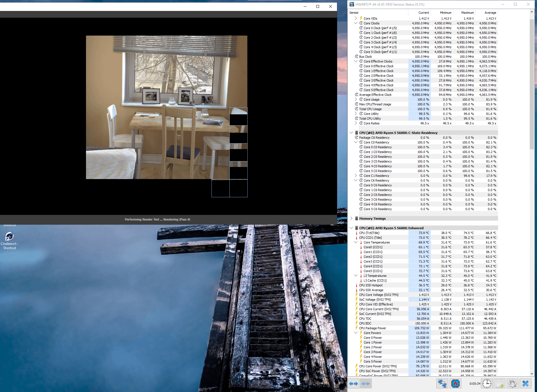Image resolution: width=537 pixels, height=392 pixels.
Task: Expand the Core VIDs row
Action: point(356,18)
